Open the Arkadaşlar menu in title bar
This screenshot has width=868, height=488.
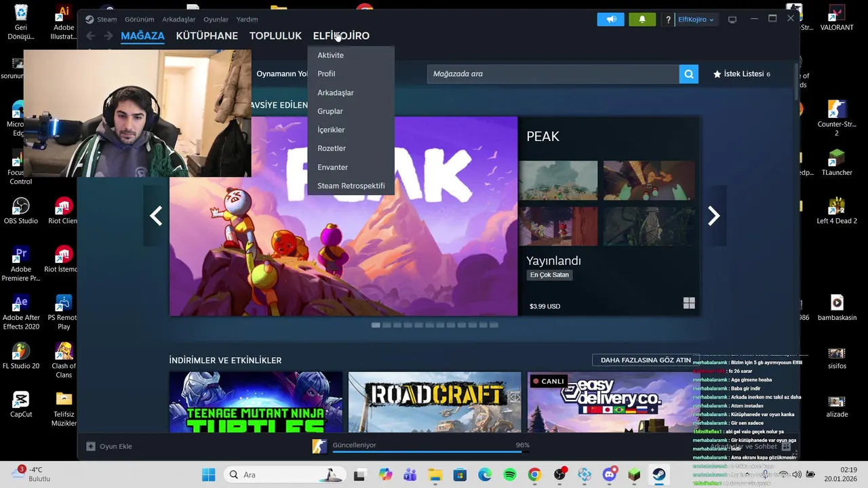coord(179,20)
